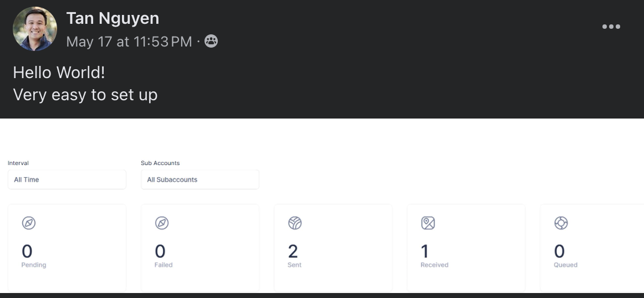Click the Interval field label

click(x=18, y=163)
